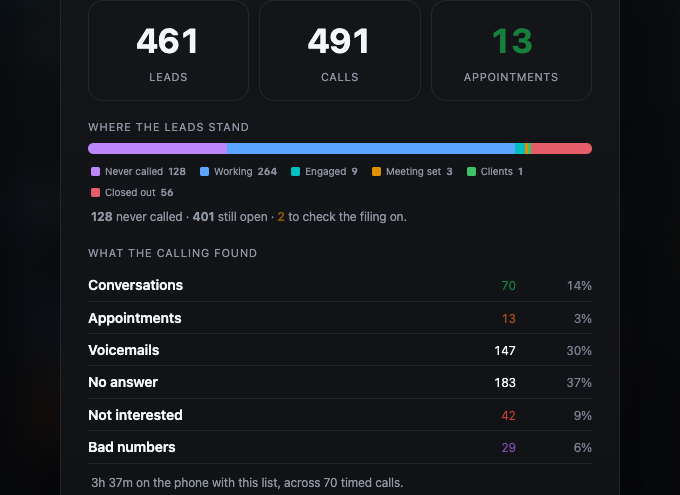Click the orange Meeting set legend swatch
Viewport: 680px width, 495px height.
tap(376, 171)
